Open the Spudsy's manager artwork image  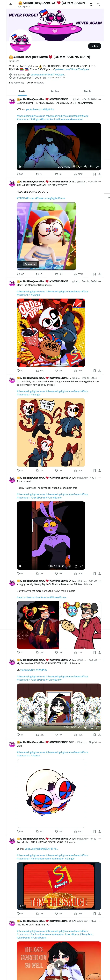[x=51, y=332]
